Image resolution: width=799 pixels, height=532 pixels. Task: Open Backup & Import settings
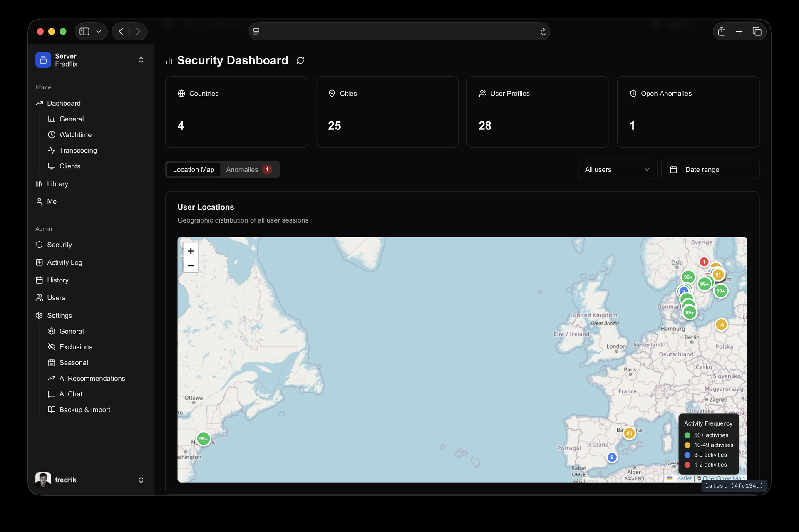point(85,410)
